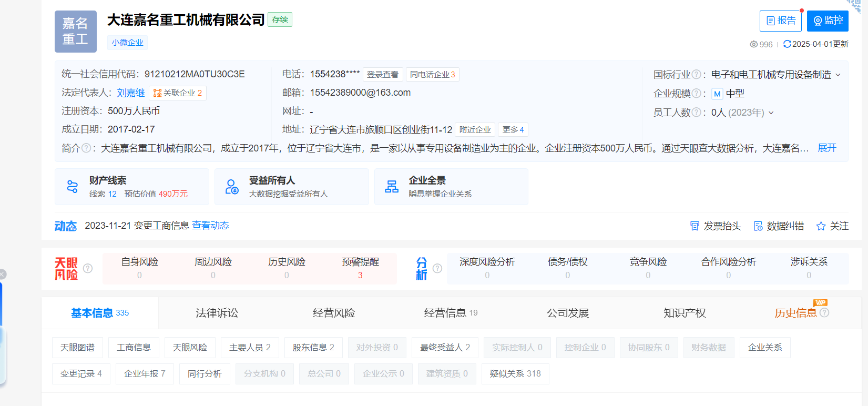Open the 受益所有人 card
Image resolution: width=868 pixels, height=406 pixels.
click(x=292, y=187)
